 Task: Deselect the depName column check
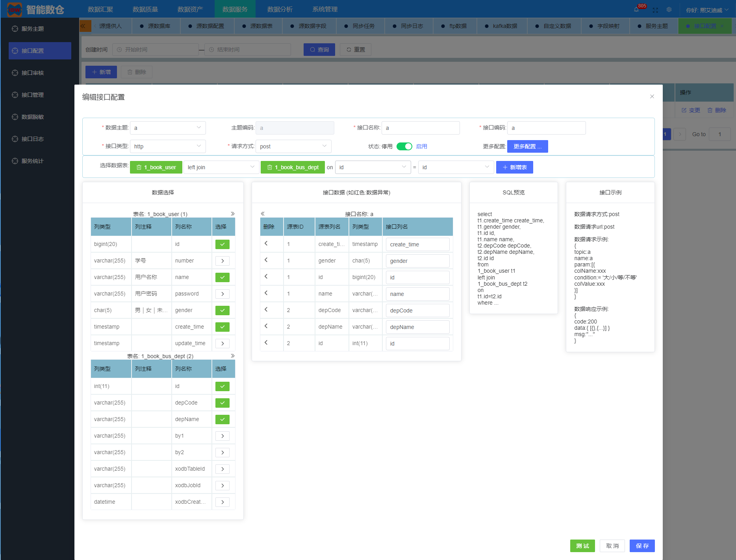[x=222, y=420]
